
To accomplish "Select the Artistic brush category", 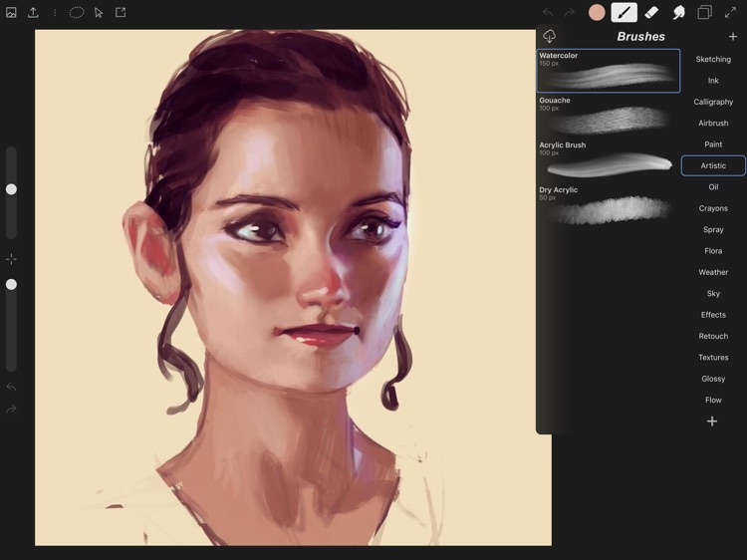I will point(713,165).
